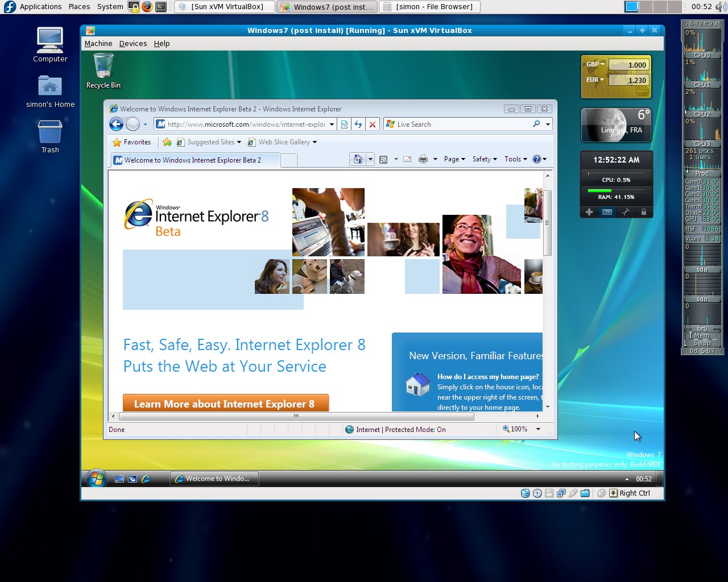Toggle graph view icon on monitor gadget
The image size is (728, 582).
[x=607, y=212]
